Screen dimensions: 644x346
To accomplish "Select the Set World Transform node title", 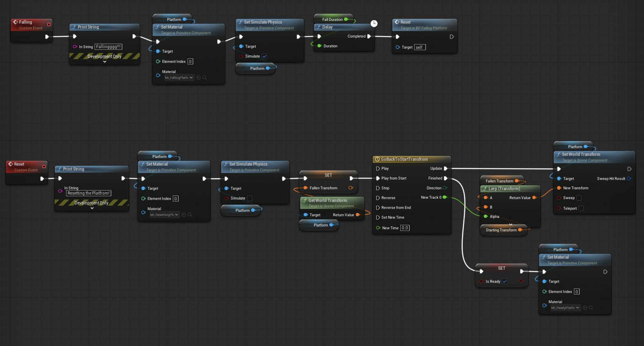I will [581, 154].
